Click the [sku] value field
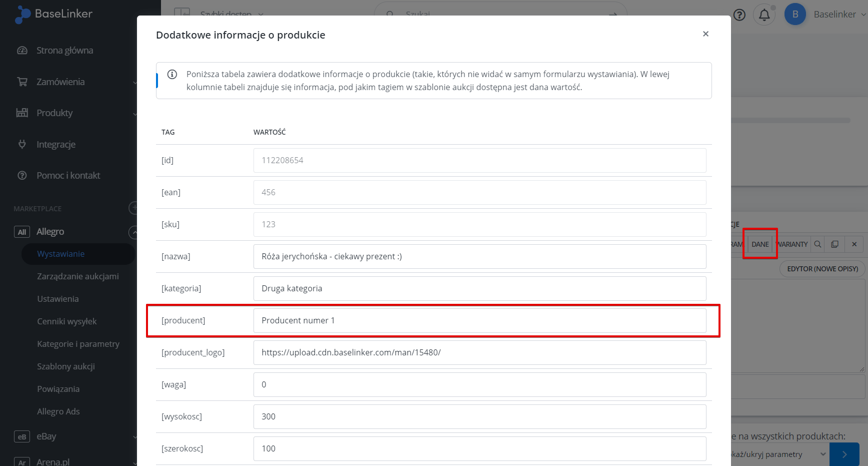 tap(479, 225)
